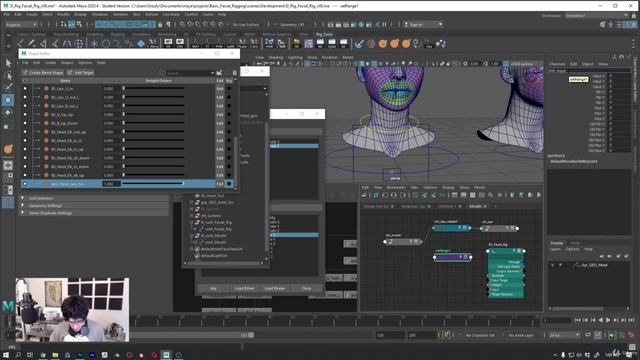Screen dimensions: 640x360
Task: Click the lock icon on status line
Action: pyautogui.click(x=160, y=24)
